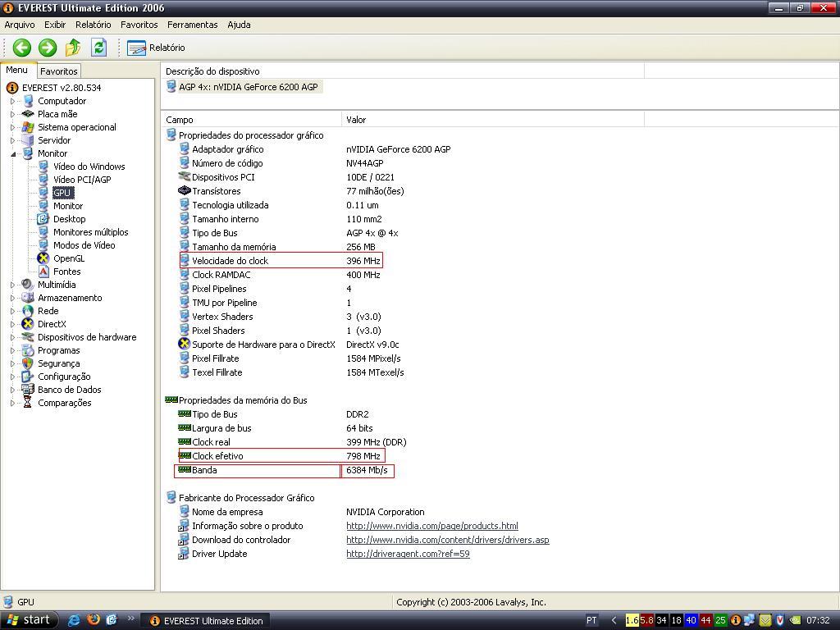Open driveragent.com Driver Update link
Viewport: 840px width, 630px height.
pyautogui.click(x=408, y=554)
